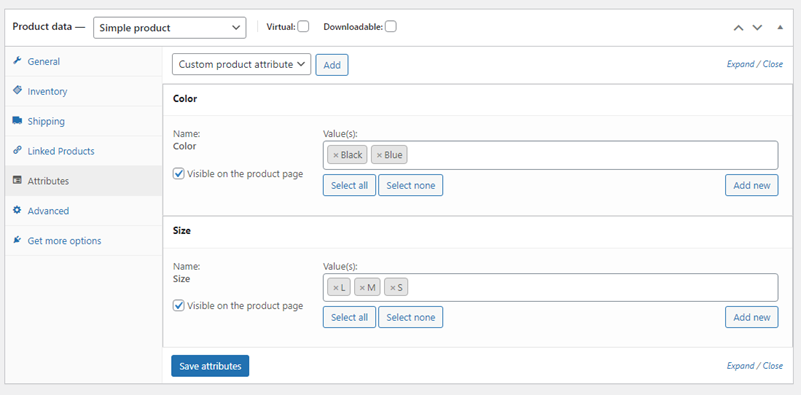Click the Add attribute button
The width and height of the screenshot is (801, 395).
(x=332, y=65)
